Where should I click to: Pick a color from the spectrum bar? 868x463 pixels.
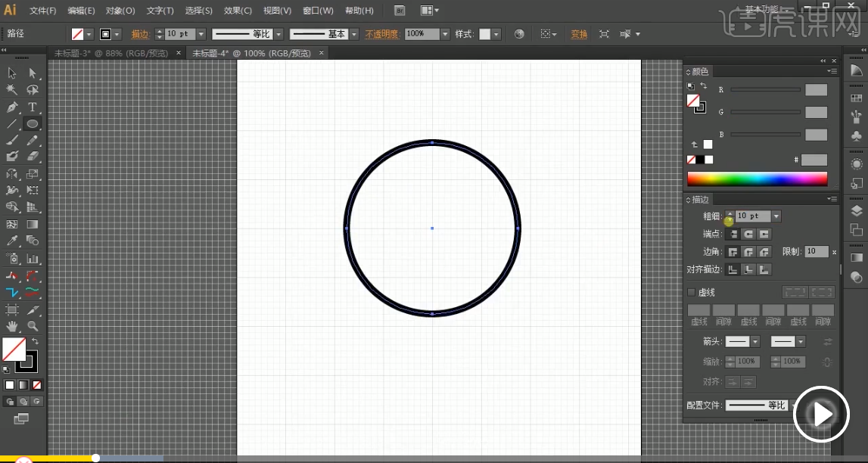[x=757, y=179]
